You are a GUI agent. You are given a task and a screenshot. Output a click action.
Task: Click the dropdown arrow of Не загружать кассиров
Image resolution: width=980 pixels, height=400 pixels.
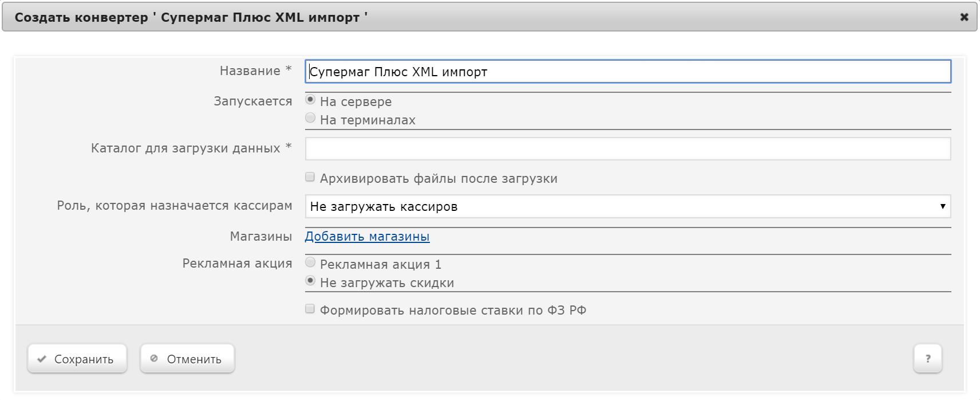pos(942,206)
